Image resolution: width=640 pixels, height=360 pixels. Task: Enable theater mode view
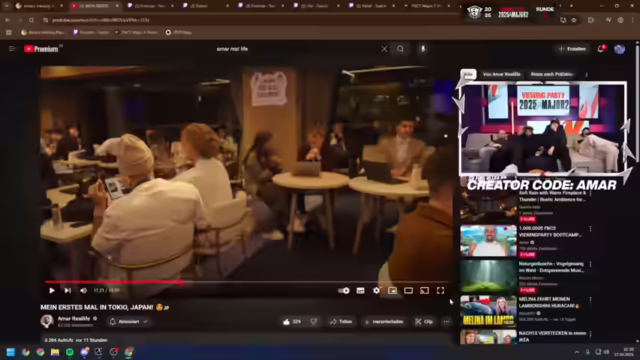tap(408, 291)
